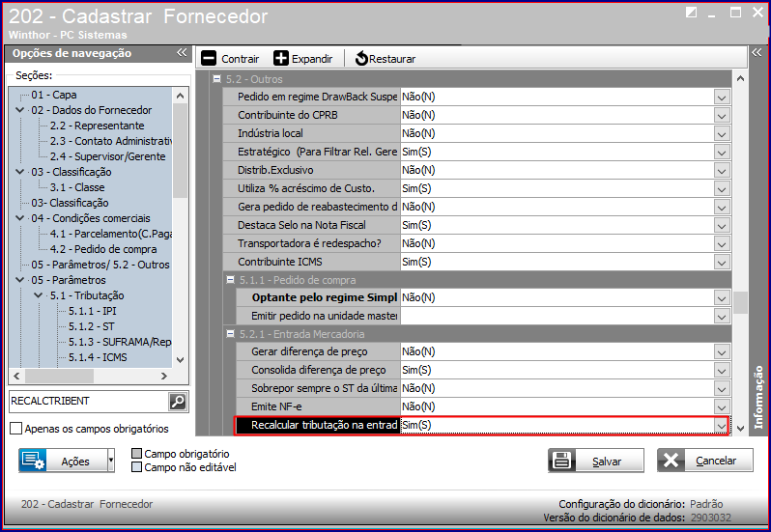Open dropdown for Pedido em regime DrawBack

coord(722,98)
